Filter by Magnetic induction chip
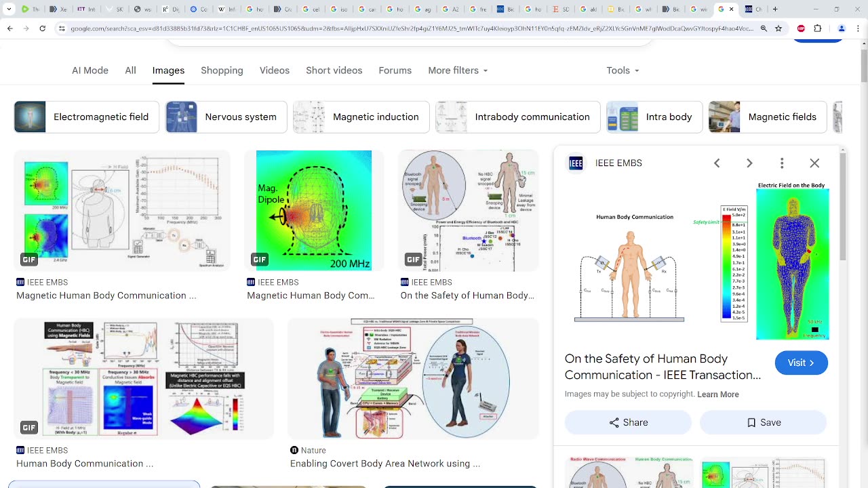This screenshot has height=488, width=868. (x=361, y=117)
